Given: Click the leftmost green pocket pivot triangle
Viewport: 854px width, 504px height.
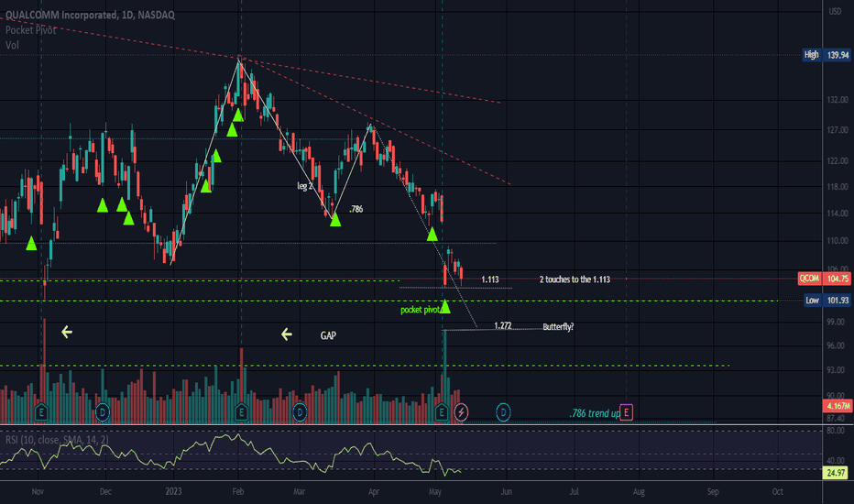Looking at the screenshot, I should tap(31, 244).
